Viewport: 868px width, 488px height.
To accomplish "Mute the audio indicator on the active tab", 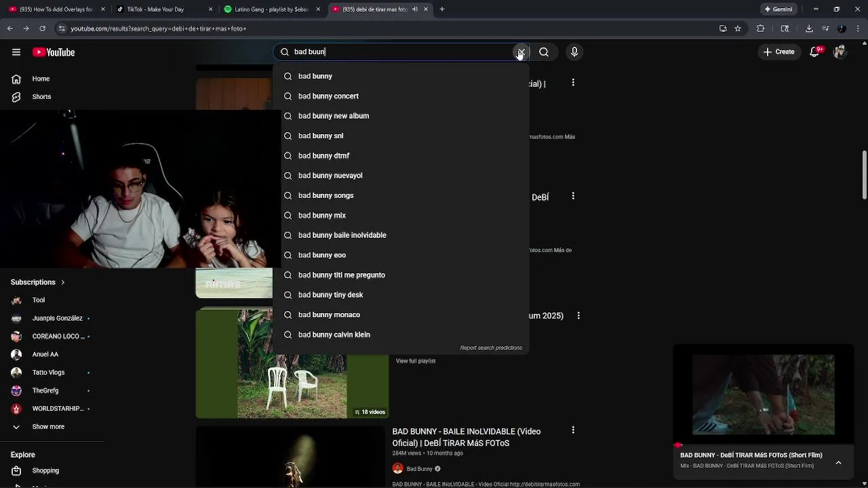I will (415, 9).
